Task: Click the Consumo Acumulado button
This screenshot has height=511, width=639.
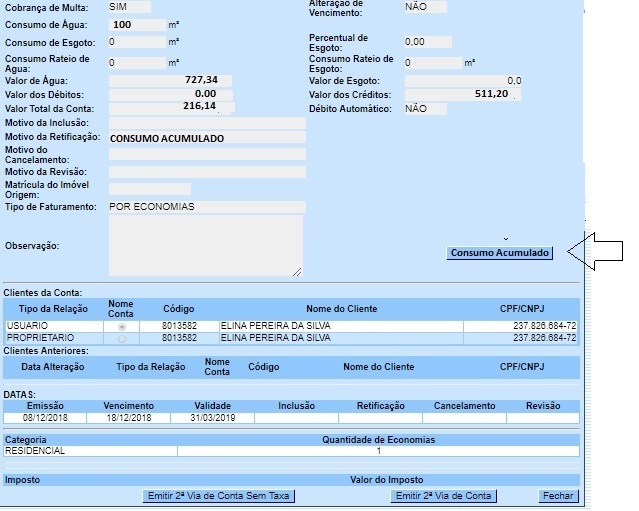Action: 500,253
